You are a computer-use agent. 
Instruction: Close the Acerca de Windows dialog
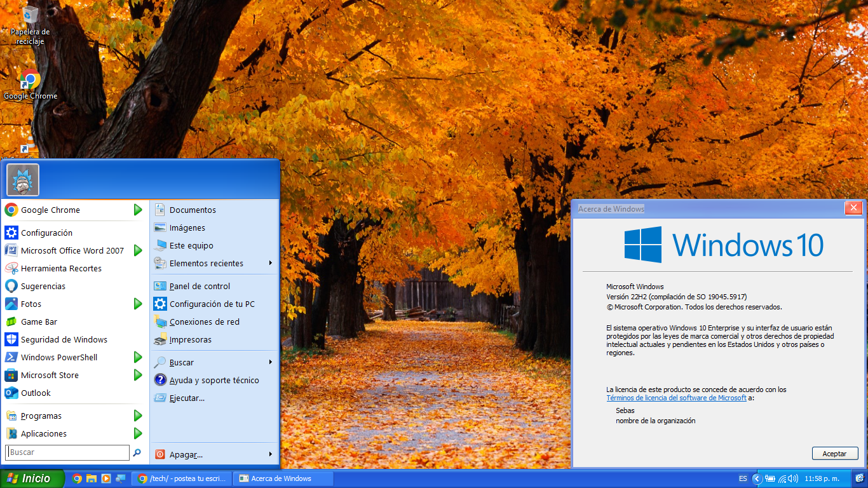853,208
